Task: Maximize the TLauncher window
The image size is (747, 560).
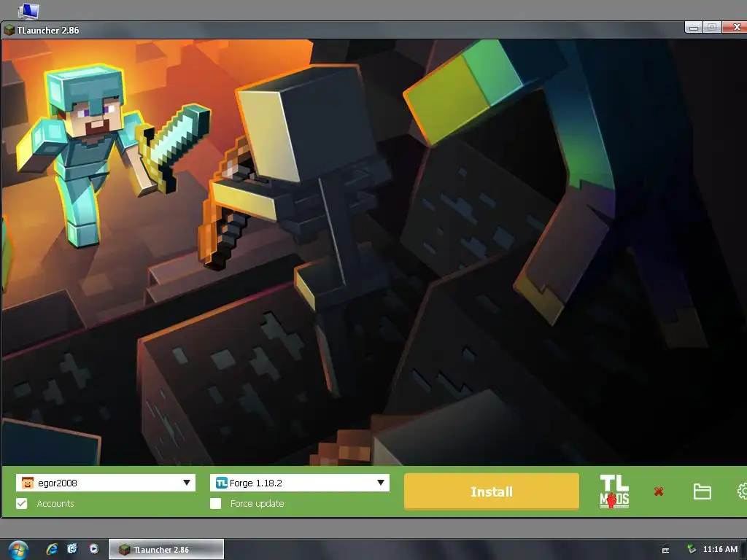Action: (712, 28)
